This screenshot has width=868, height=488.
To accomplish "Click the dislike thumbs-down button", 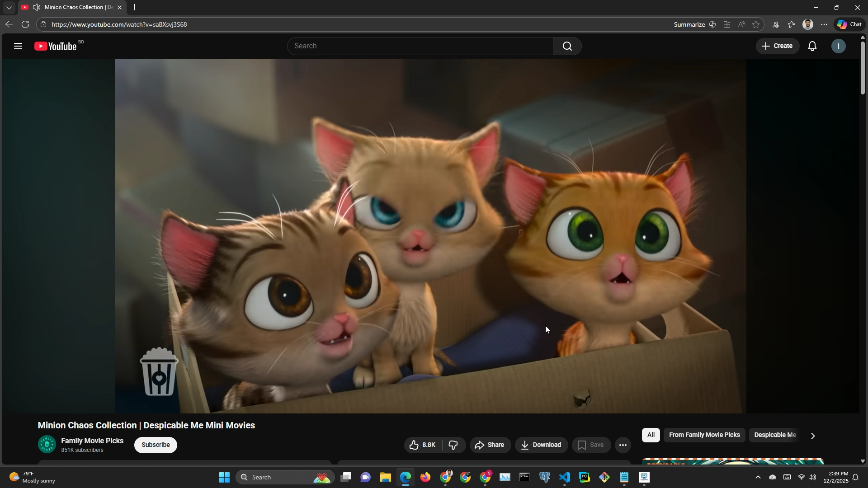I will point(453,445).
